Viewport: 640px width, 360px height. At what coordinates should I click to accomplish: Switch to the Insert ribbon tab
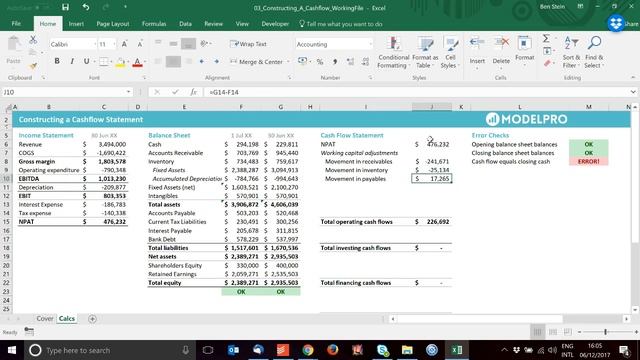[x=76, y=24]
